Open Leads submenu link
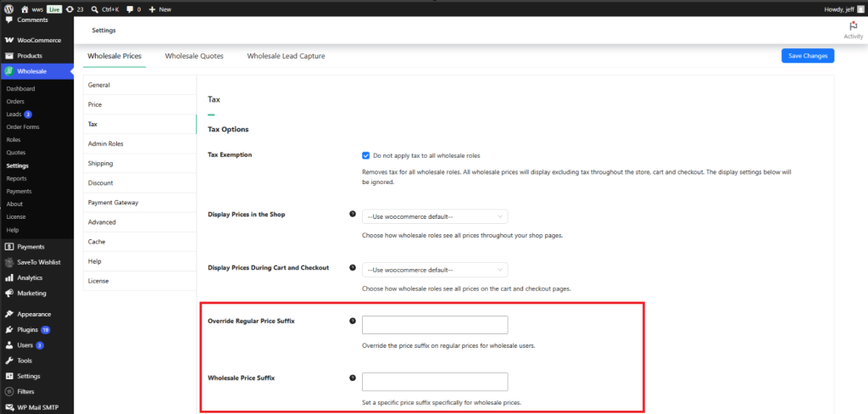Image resolution: width=868 pixels, height=414 pixels. (14, 115)
